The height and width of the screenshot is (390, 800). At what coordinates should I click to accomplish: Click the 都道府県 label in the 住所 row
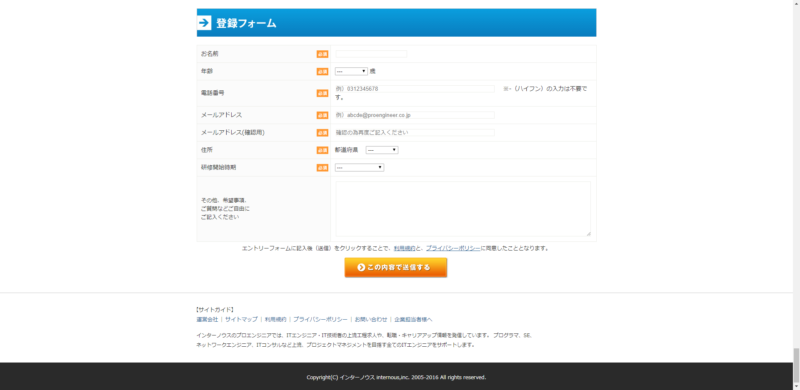tap(346, 150)
